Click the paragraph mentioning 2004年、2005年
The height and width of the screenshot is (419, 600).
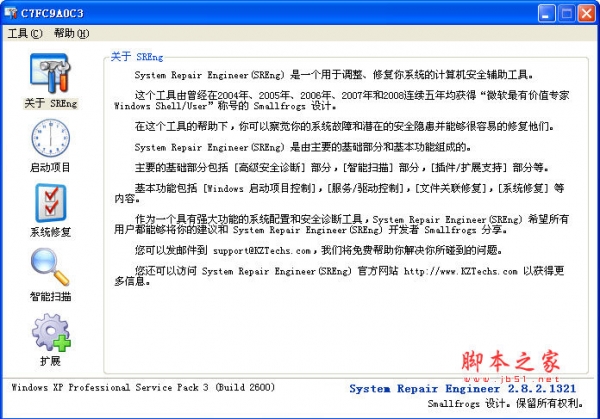pos(342,101)
